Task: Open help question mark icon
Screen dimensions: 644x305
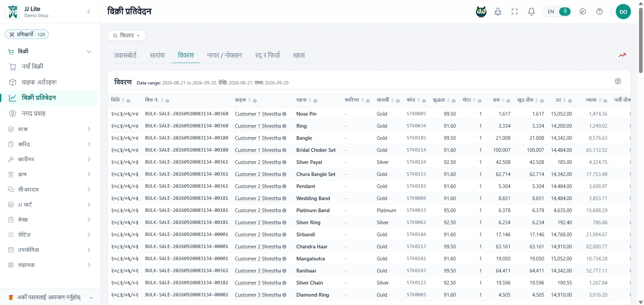Action: point(599,12)
